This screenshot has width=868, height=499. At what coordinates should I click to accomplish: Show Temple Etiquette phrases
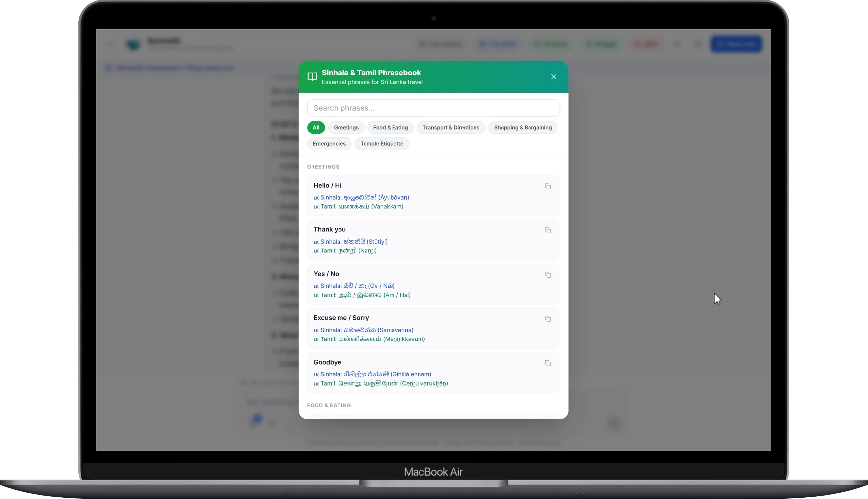tap(381, 144)
